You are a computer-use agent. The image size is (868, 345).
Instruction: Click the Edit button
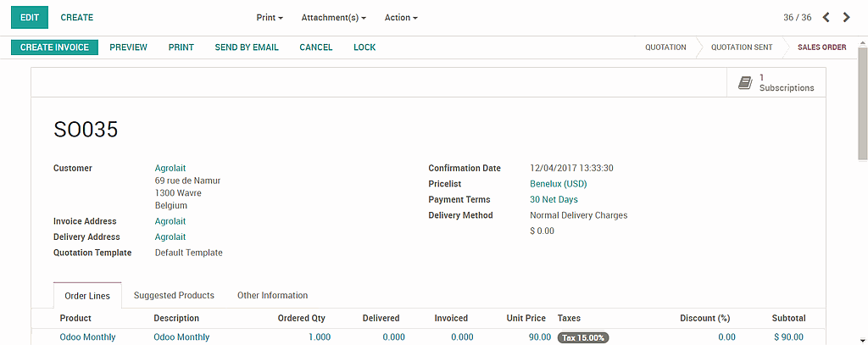pyautogui.click(x=30, y=17)
